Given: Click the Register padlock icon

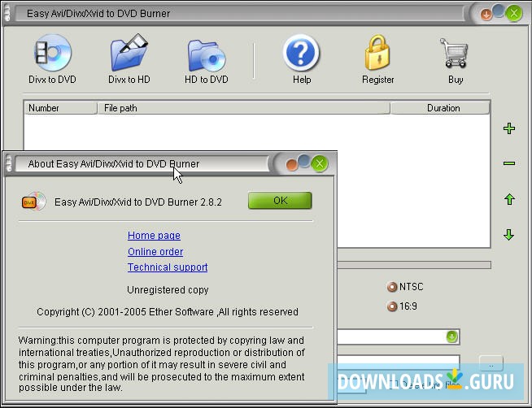Looking at the screenshot, I should pos(377,59).
